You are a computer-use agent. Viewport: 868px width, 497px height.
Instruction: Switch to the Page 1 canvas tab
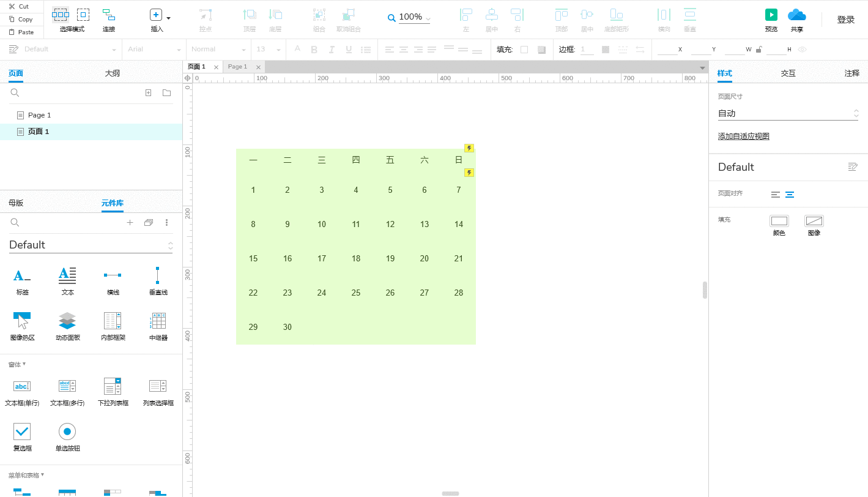coord(237,67)
